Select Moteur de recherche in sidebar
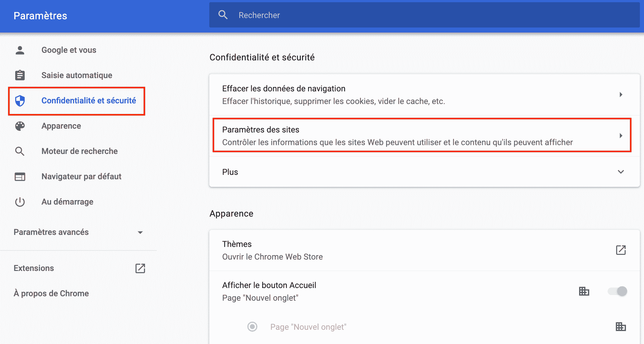This screenshot has height=344, width=644. (79, 151)
